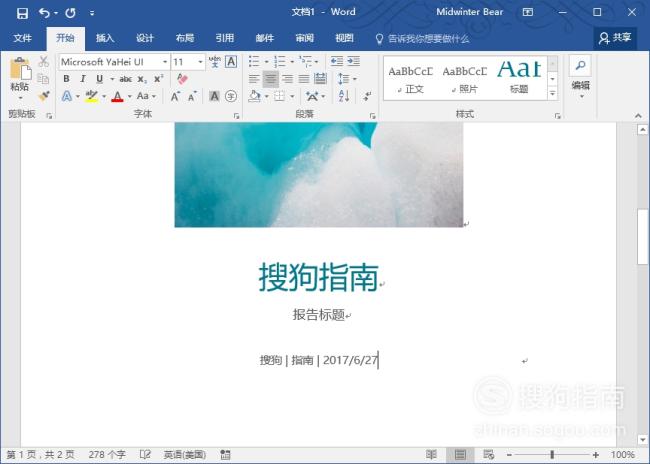Screen dimensions: 650x464
Task: Click the Decrease Indent icon
Action: (337, 62)
